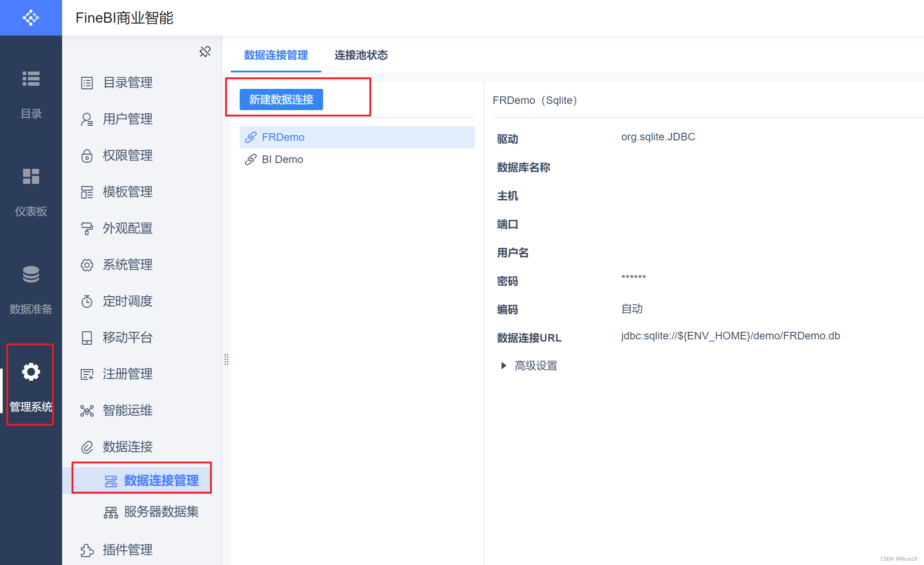924x565 pixels.
Task: Click the link icon beside FRDemo
Action: (x=251, y=137)
